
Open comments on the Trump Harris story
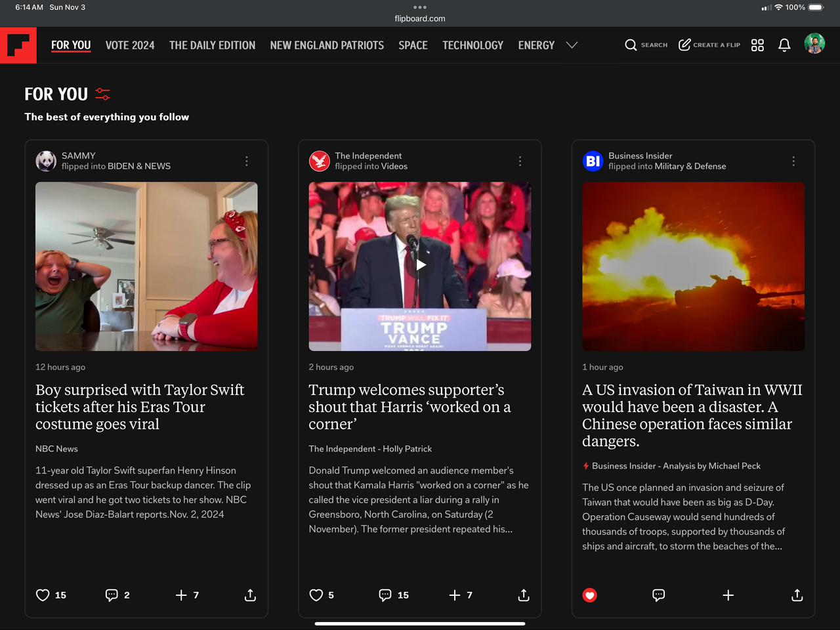385,595
